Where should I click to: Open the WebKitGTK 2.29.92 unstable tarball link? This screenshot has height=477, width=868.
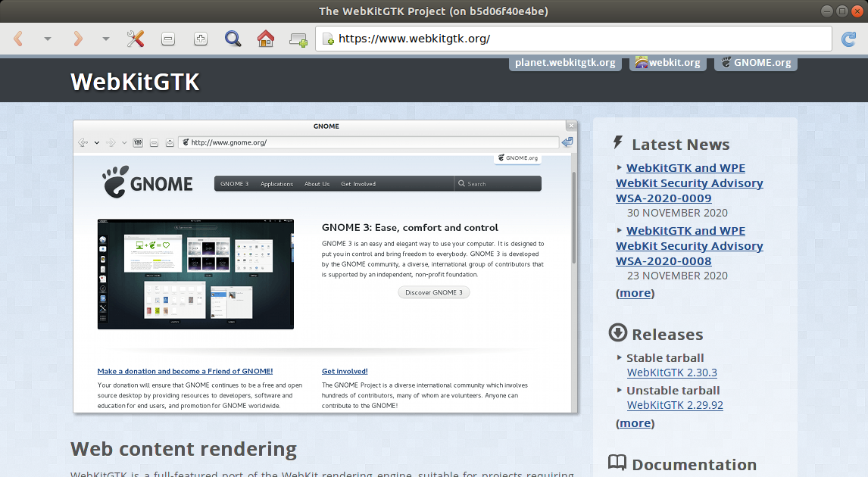674,405
